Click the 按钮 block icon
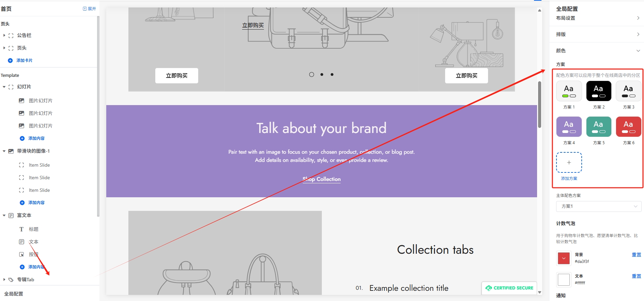Screen dimensions: 644x301 [x=21, y=254]
